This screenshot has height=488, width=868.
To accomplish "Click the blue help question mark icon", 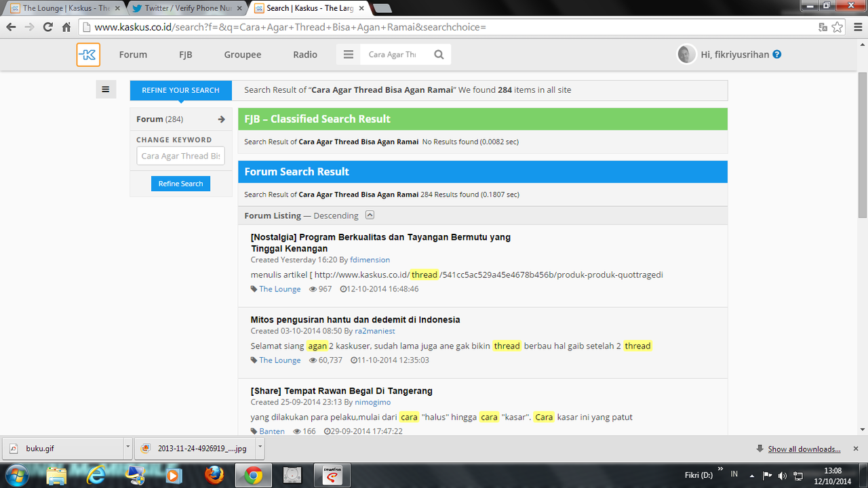I will pyautogui.click(x=777, y=54).
